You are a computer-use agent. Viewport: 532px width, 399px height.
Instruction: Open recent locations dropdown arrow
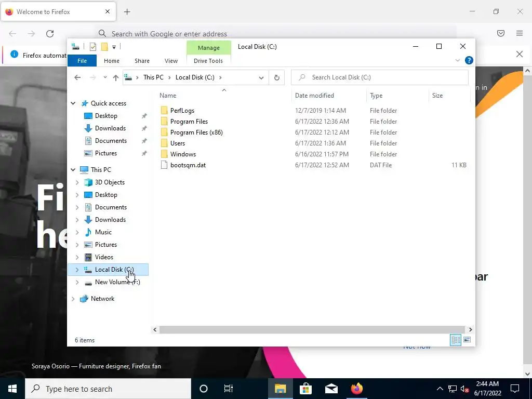[105, 77]
